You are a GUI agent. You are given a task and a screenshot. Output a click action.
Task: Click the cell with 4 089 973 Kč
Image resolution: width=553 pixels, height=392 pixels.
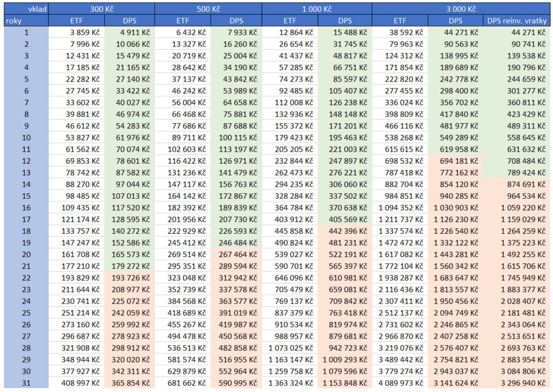tap(400, 383)
